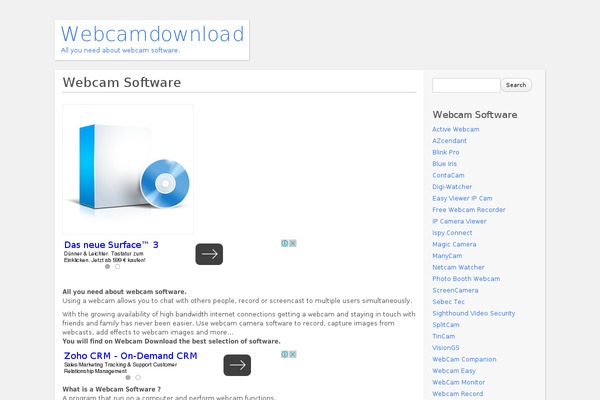Open the Sebec Tec link
Screen dimensions: 600x400
point(448,302)
